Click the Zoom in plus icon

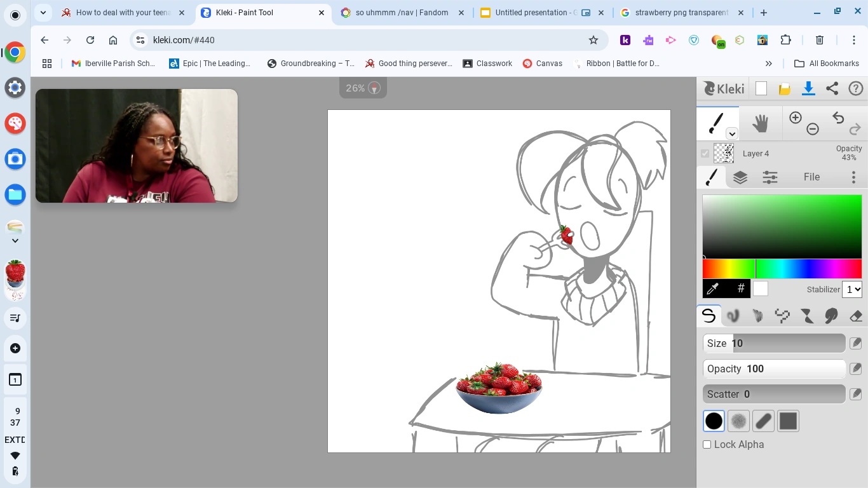tap(796, 118)
